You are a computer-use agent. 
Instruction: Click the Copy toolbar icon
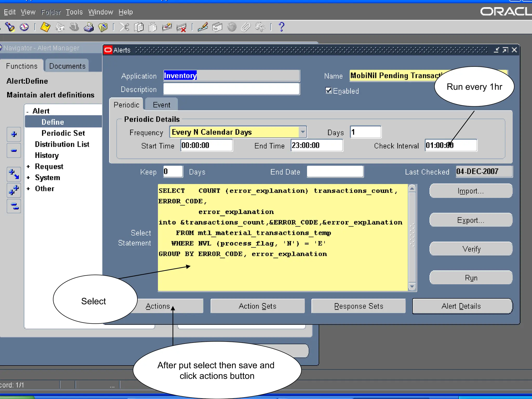click(139, 27)
